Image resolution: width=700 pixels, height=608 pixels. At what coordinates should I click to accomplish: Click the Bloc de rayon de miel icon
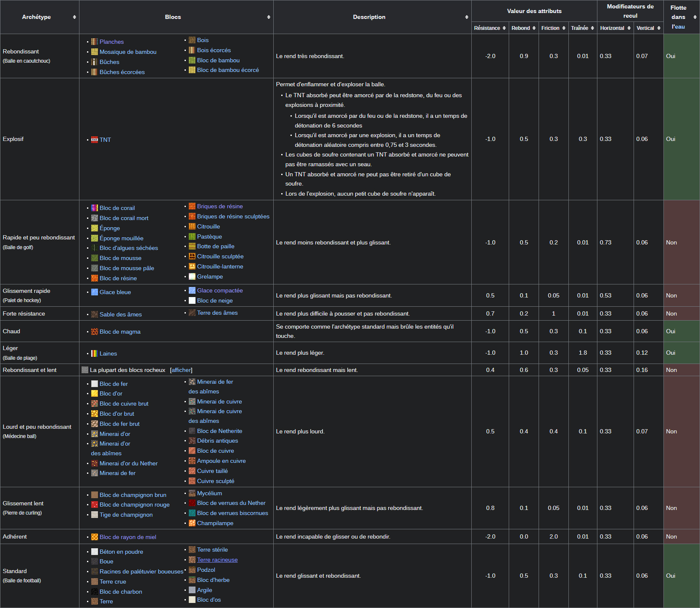(x=95, y=537)
